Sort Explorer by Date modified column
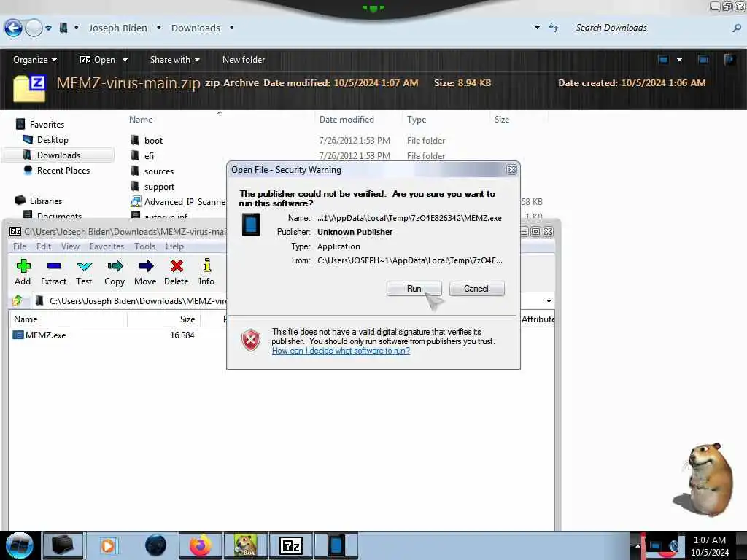The height and width of the screenshot is (560, 747). click(347, 120)
